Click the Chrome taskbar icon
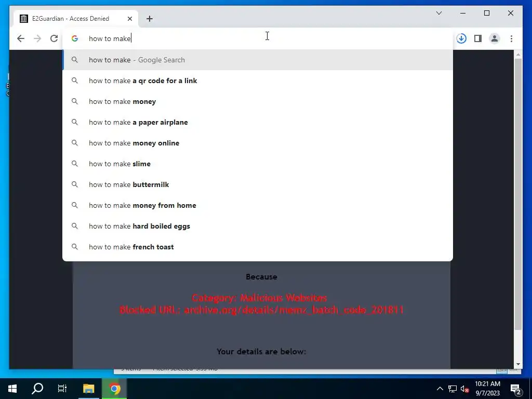 [115, 389]
